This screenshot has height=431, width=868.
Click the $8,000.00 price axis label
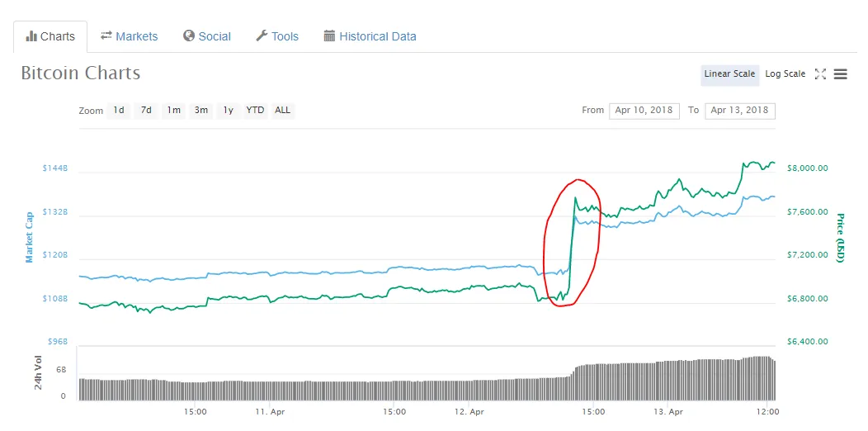point(807,168)
